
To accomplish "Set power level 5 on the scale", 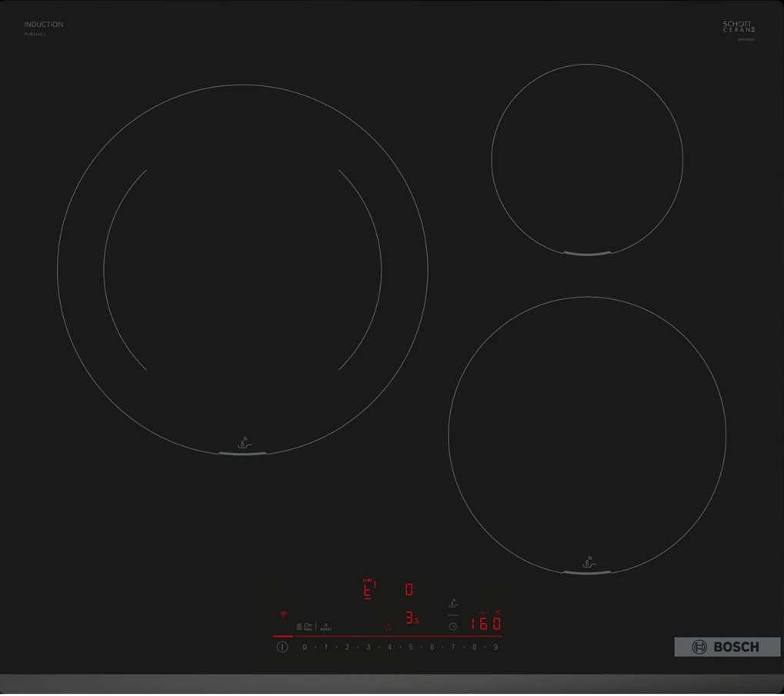I will tap(411, 648).
